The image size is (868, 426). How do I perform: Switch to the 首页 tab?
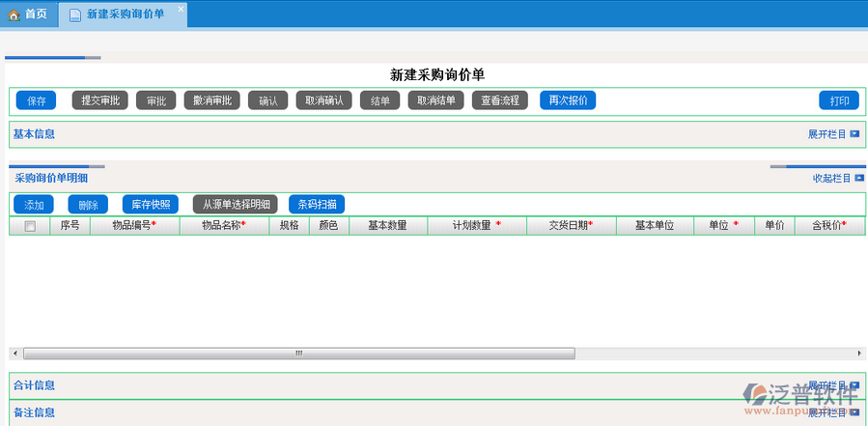click(x=28, y=14)
